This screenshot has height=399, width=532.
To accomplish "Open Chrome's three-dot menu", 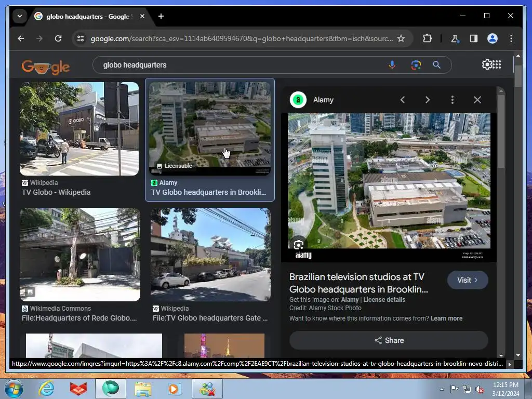I will tap(511, 38).
